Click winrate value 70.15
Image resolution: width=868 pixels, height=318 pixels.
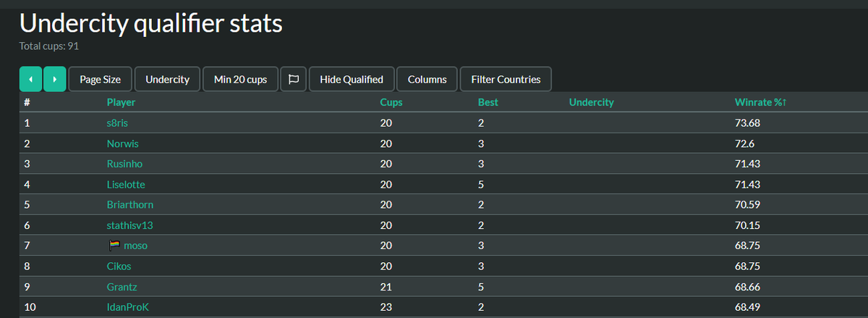(x=747, y=225)
